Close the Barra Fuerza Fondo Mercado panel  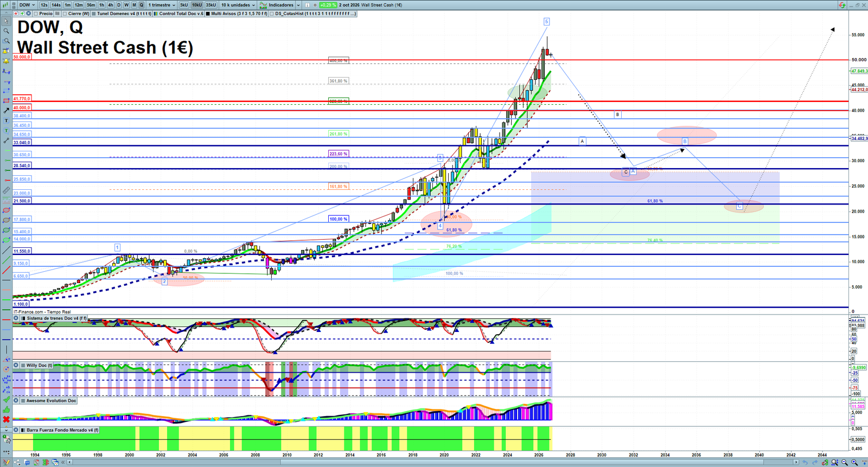point(16,430)
